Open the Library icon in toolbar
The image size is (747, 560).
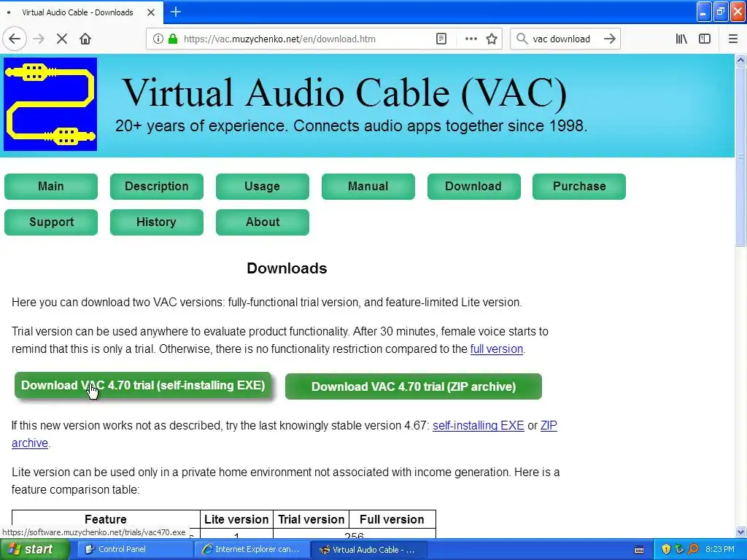[681, 39]
